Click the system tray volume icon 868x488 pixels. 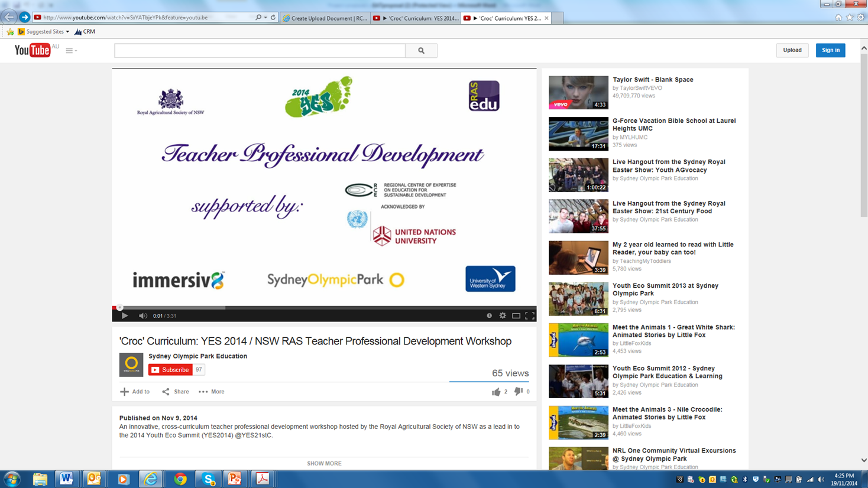point(821,480)
